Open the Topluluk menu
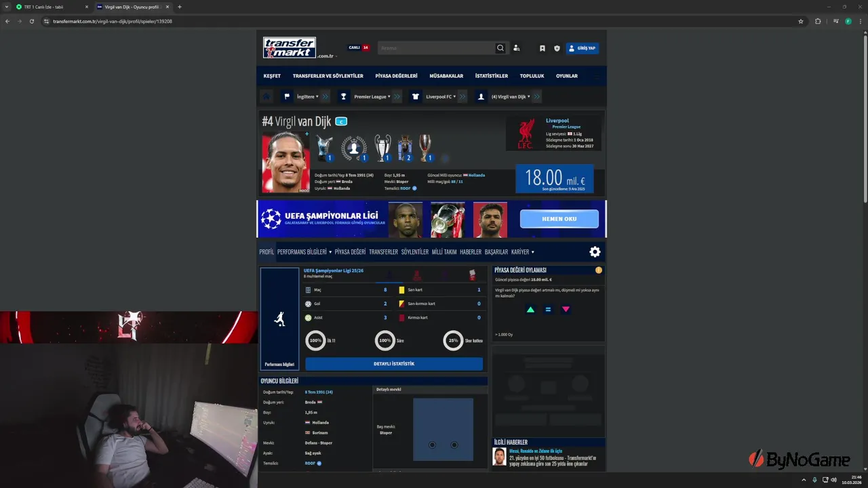 click(532, 76)
